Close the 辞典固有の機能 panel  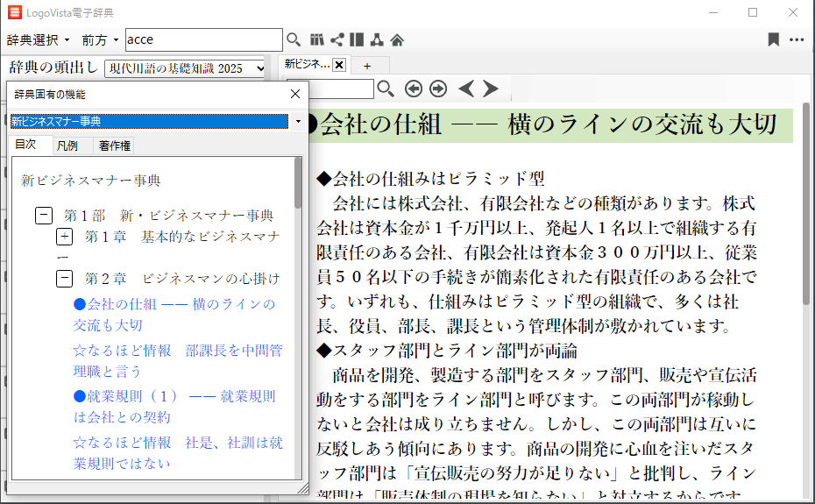[295, 94]
